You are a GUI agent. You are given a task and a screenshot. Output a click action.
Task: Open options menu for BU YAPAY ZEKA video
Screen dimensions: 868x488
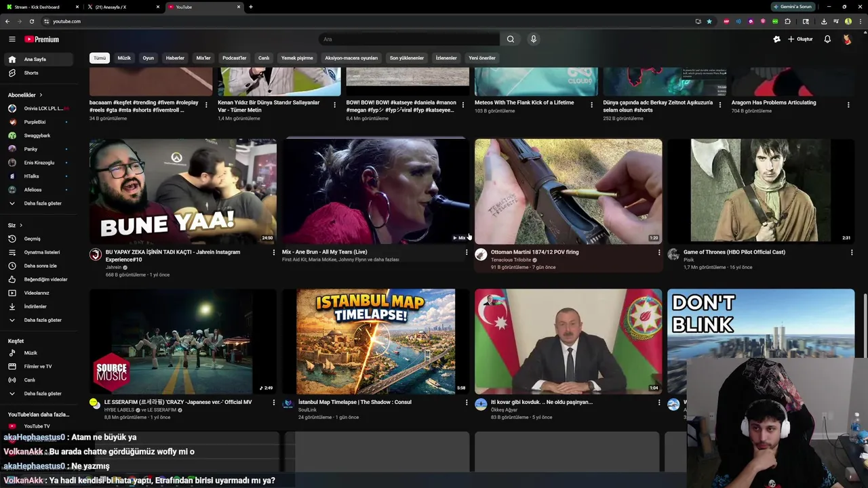pyautogui.click(x=274, y=252)
